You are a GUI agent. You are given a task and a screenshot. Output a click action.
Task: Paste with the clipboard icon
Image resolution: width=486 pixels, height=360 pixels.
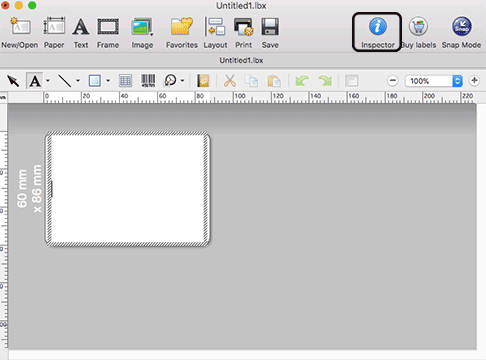coord(274,81)
